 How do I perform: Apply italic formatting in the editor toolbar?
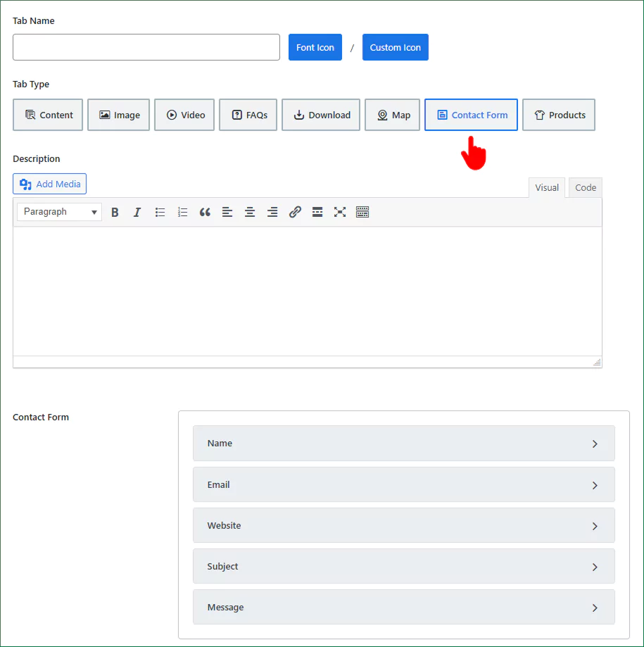[x=137, y=212]
